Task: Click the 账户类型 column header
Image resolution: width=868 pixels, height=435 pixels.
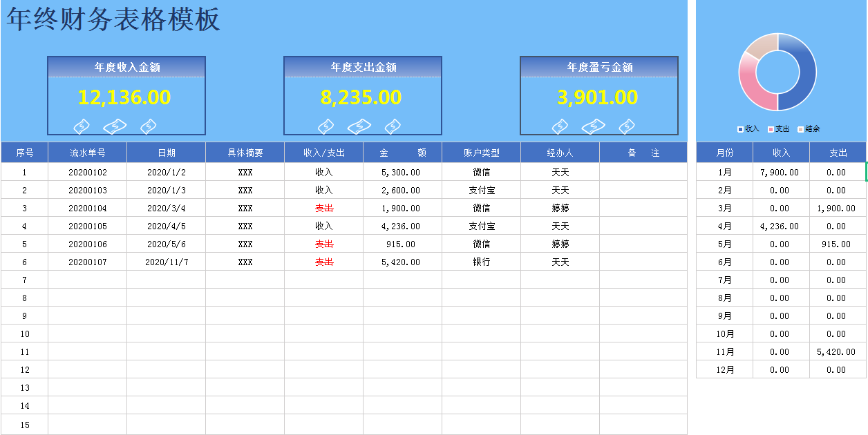Action: click(482, 153)
